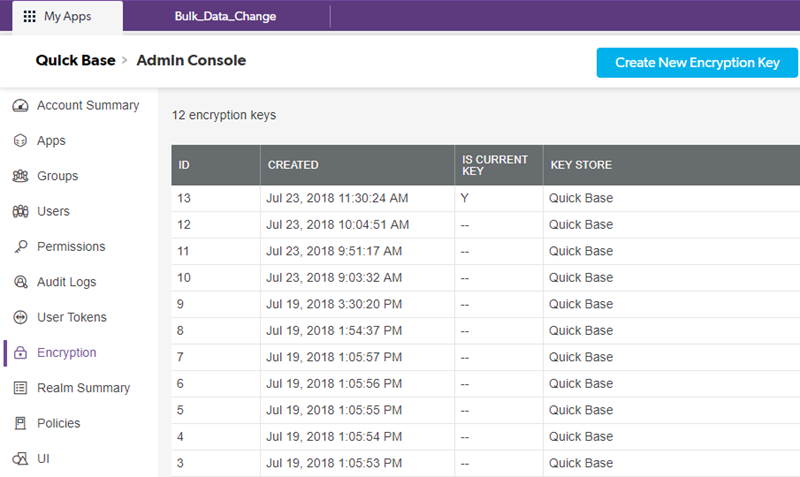
Task: Click the Encryption lock icon
Action: point(20,353)
